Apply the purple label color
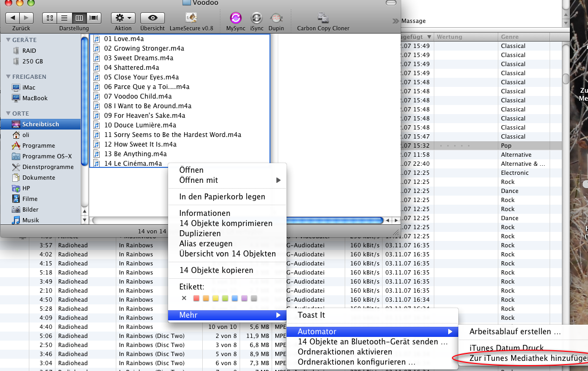The width and height of the screenshot is (588, 371). (244, 299)
